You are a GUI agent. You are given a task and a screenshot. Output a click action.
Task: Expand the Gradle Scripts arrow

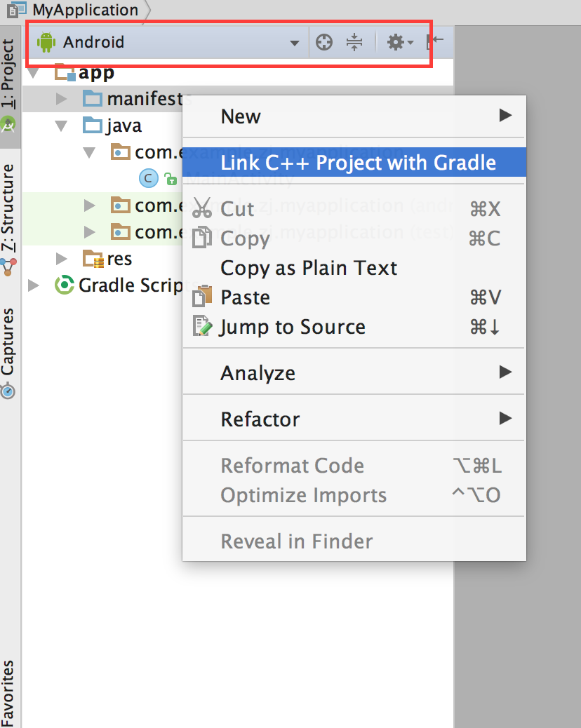[x=34, y=285]
